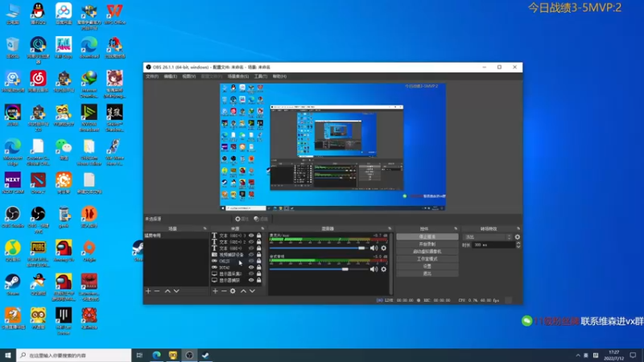The width and height of the screenshot is (644, 362).
Task: Toggle lock on 文本 (GDI+) 3 source
Action: [258, 236]
